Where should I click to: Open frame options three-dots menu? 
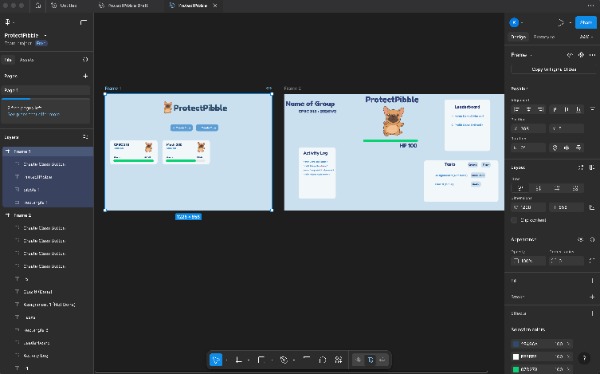(x=592, y=55)
